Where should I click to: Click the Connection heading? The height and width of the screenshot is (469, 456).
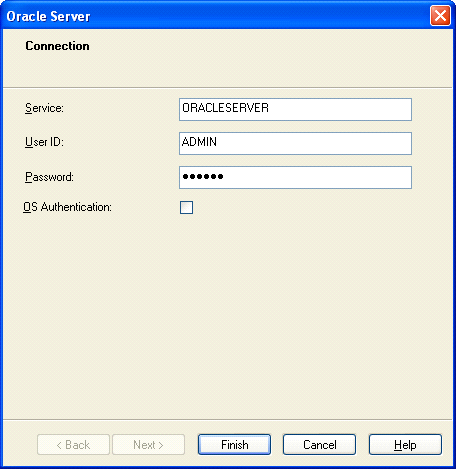tap(57, 46)
